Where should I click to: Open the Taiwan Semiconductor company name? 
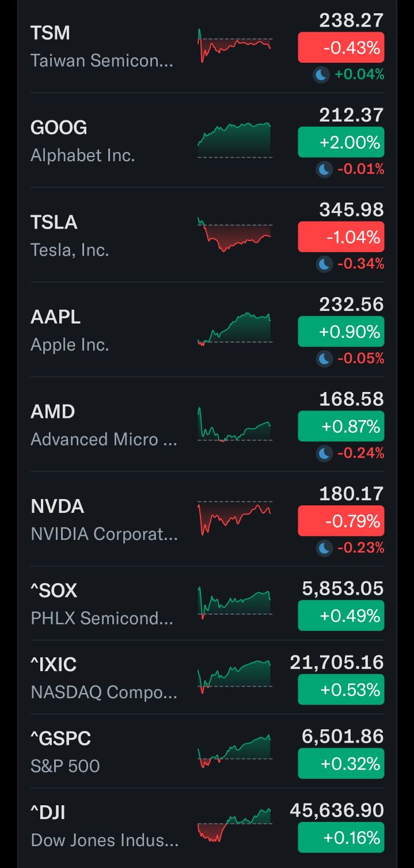(101, 60)
